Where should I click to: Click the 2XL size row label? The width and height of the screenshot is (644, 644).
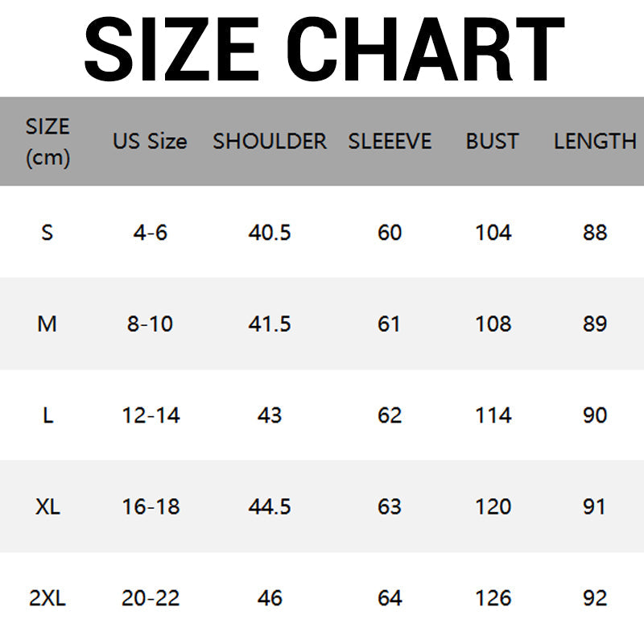tap(47, 598)
